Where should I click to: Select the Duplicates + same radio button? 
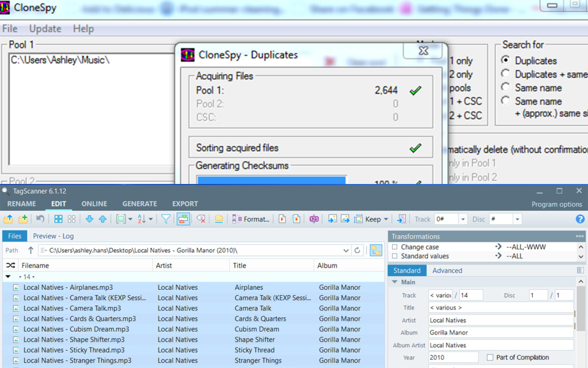click(505, 74)
